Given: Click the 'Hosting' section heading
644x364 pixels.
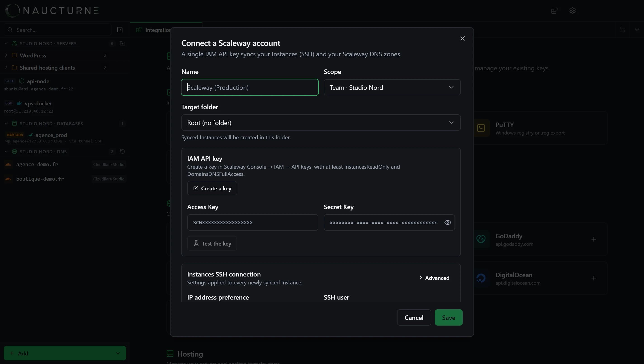Looking at the screenshot, I should (x=190, y=354).
